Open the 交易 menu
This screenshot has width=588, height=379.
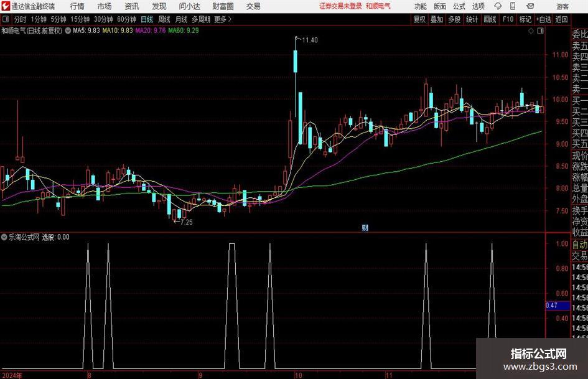(253, 6)
